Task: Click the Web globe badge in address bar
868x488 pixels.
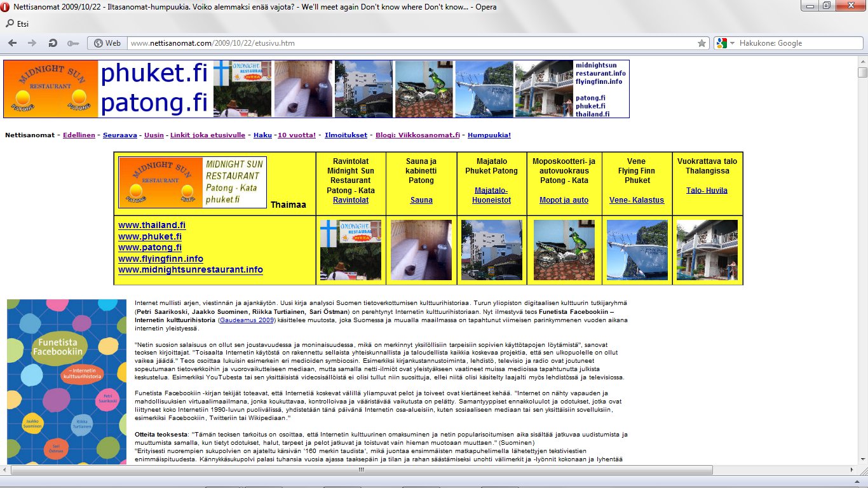Action: (x=107, y=43)
